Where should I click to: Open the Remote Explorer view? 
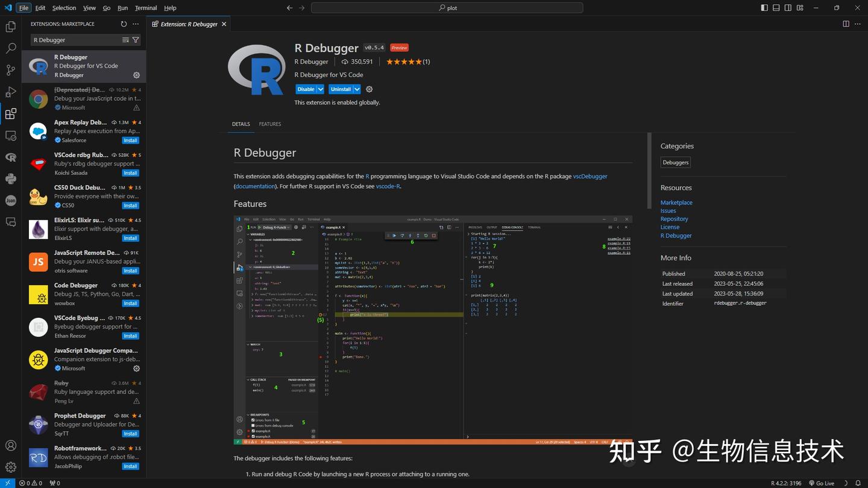tap(10, 136)
